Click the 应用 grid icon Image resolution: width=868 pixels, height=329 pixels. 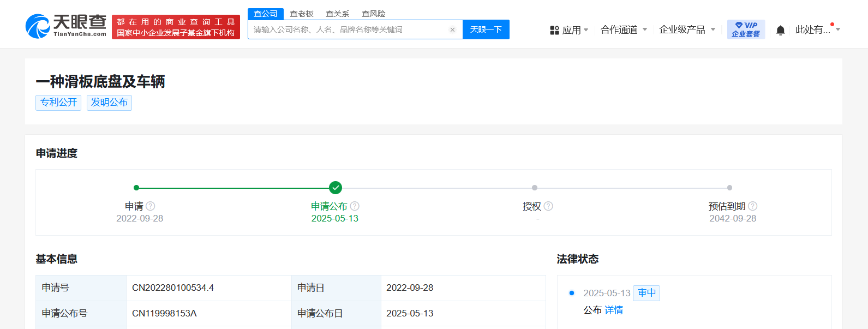(554, 30)
